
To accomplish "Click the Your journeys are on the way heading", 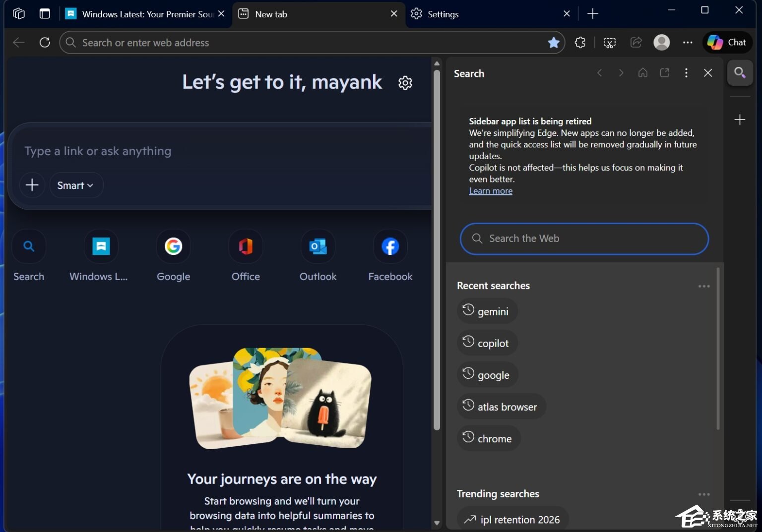I will coord(282,479).
